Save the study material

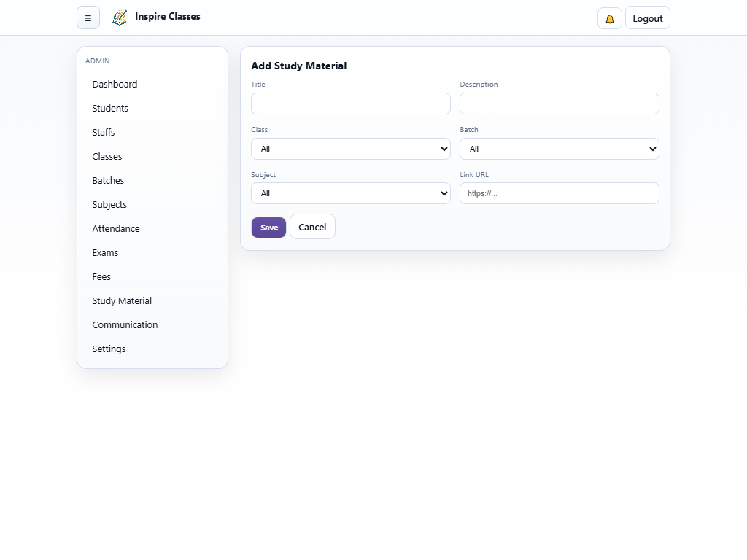point(268,227)
